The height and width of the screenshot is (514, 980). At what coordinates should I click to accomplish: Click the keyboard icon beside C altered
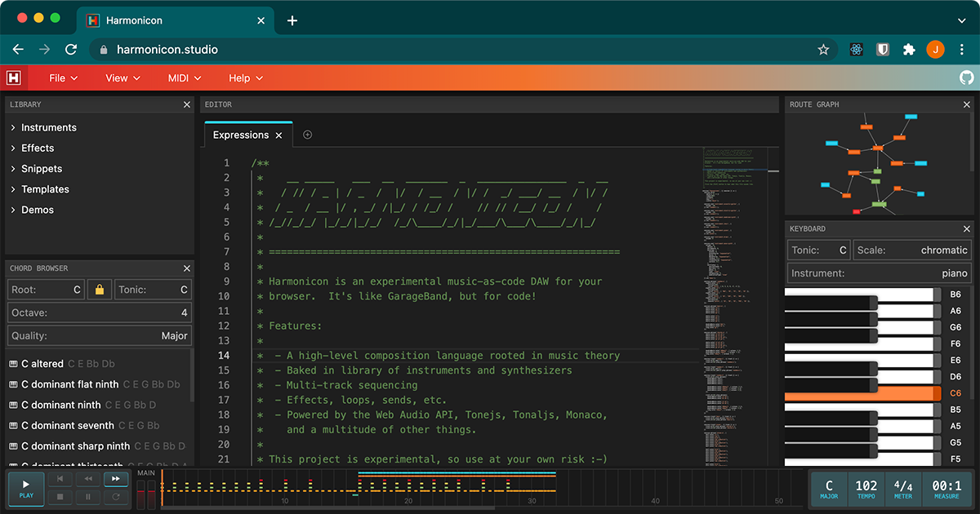pyautogui.click(x=13, y=364)
